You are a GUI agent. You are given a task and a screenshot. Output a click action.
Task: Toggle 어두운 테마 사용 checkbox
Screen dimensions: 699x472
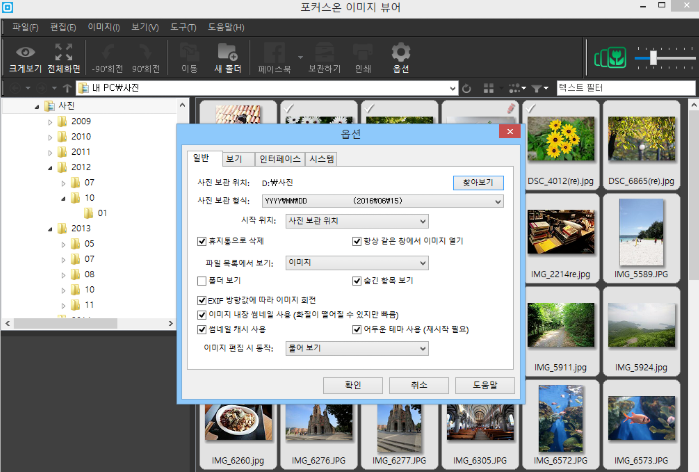[x=357, y=329]
